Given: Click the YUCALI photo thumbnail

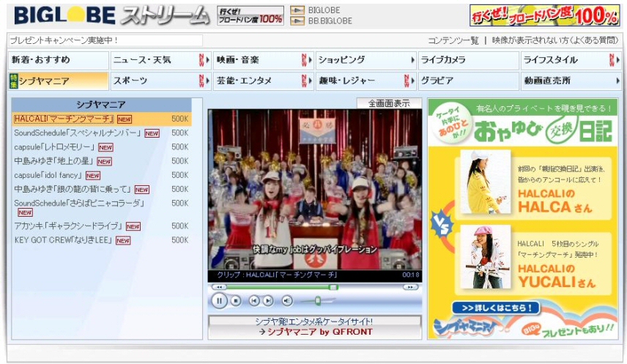Looking at the screenshot, I should (485, 256).
